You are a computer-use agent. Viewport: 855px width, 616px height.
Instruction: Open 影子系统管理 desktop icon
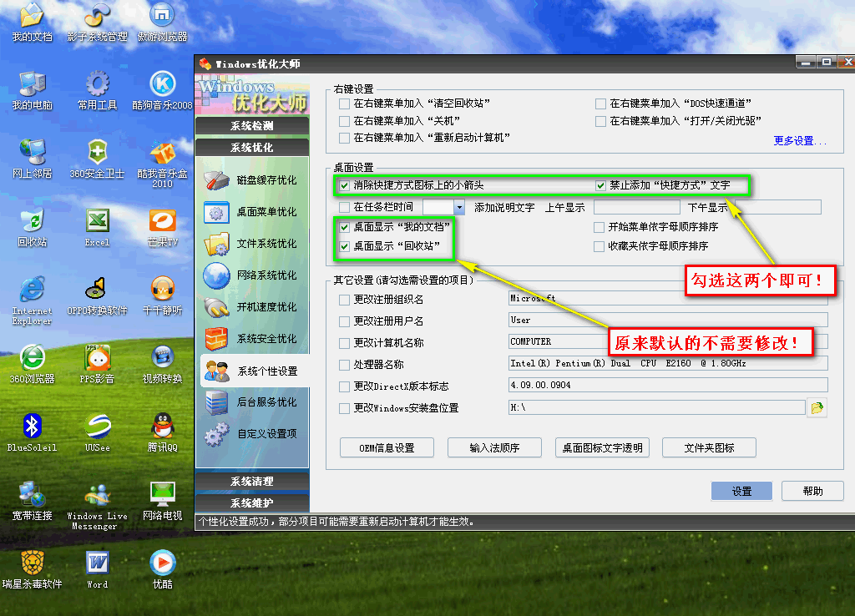(x=97, y=22)
